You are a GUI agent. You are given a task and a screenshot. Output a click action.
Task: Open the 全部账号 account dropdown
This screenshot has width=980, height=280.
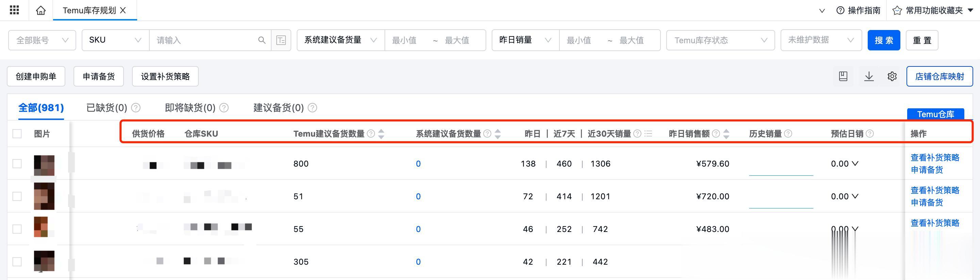coord(42,40)
